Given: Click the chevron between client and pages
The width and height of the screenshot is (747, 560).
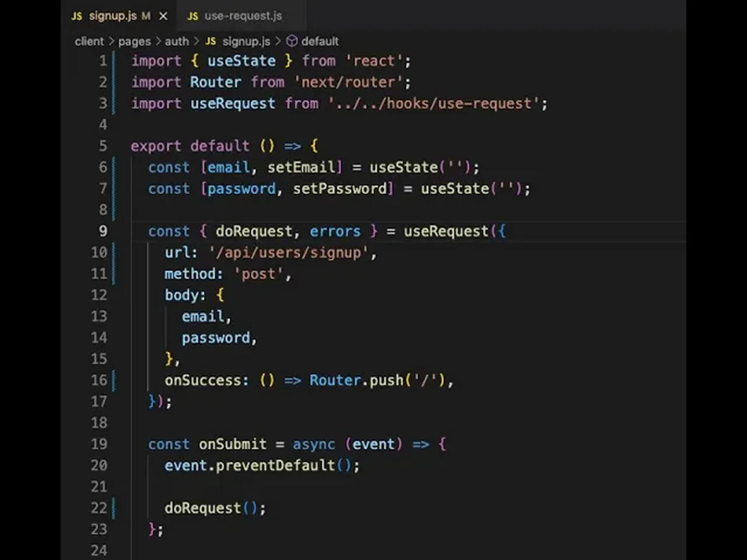Looking at the screenshot, I should (x=111, y=41).
